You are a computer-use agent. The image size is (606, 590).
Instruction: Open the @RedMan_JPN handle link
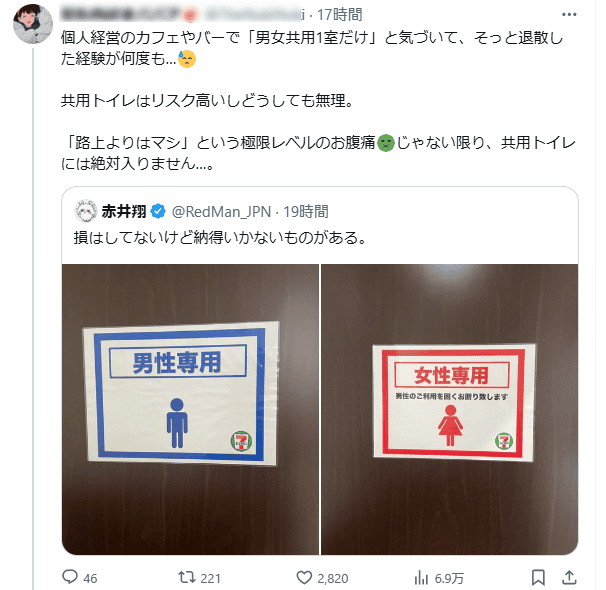click(221, 212)
